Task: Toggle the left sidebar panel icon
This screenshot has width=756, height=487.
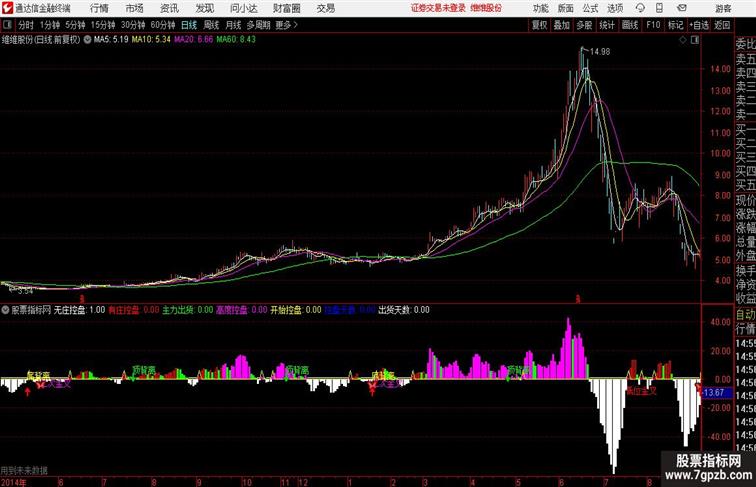Action: click(7, 25)
